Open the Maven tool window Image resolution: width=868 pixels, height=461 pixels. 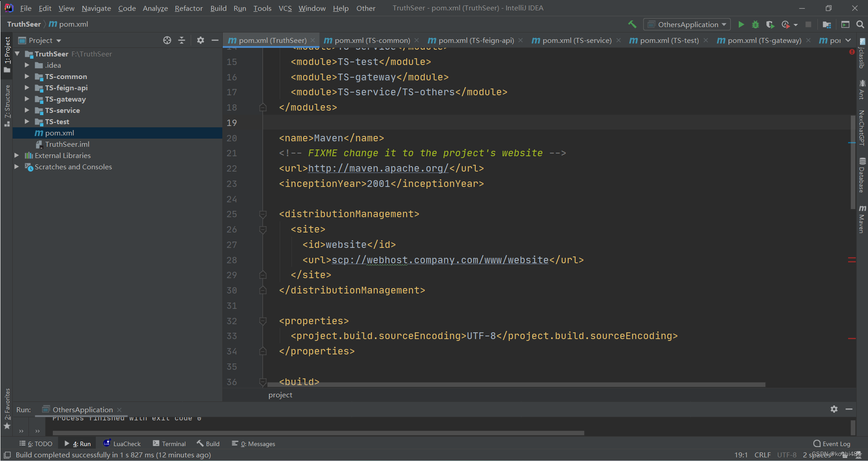click(862, 219)
